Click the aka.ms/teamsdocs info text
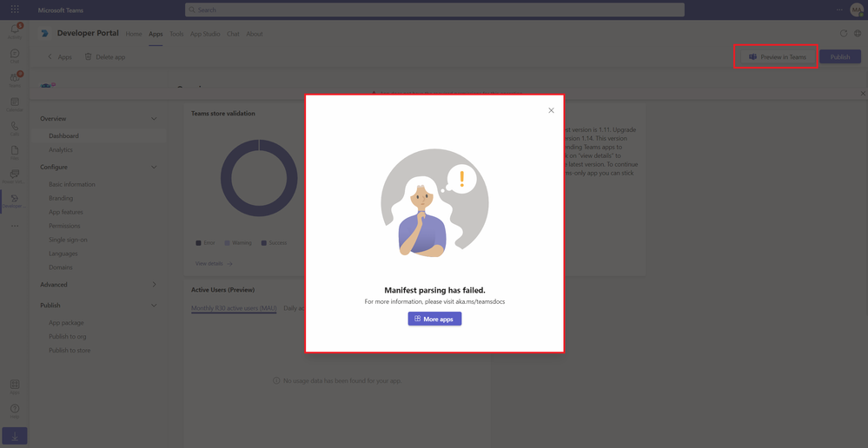This screenshot has width=868, height=448. [x=434, y=301]
